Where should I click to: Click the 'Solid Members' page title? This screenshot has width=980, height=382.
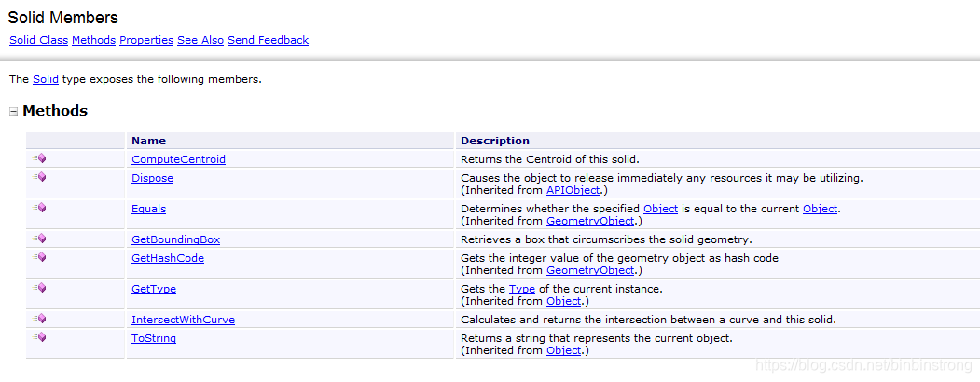[x=63, y=18]
